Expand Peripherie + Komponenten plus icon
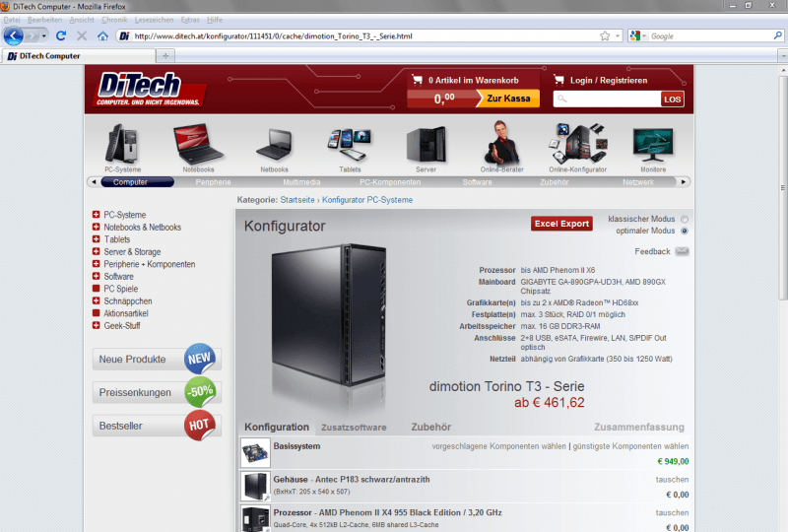The image size is (788, 532). 96,263
